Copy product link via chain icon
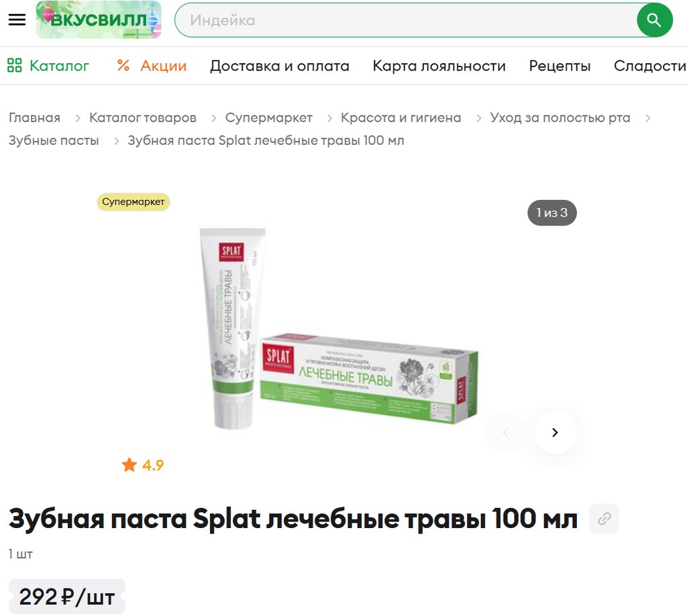Screen dimensions: 687x616 point(604,519)
